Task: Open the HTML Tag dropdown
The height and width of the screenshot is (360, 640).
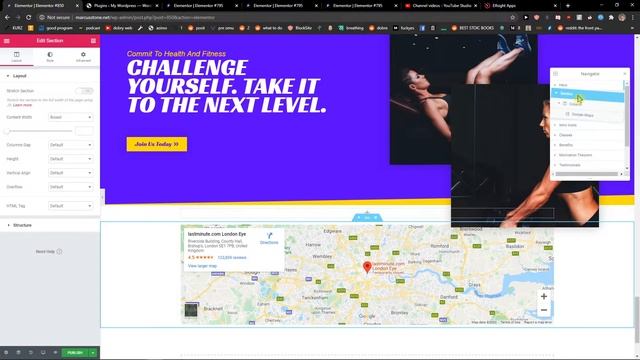Action: [71, 206]
